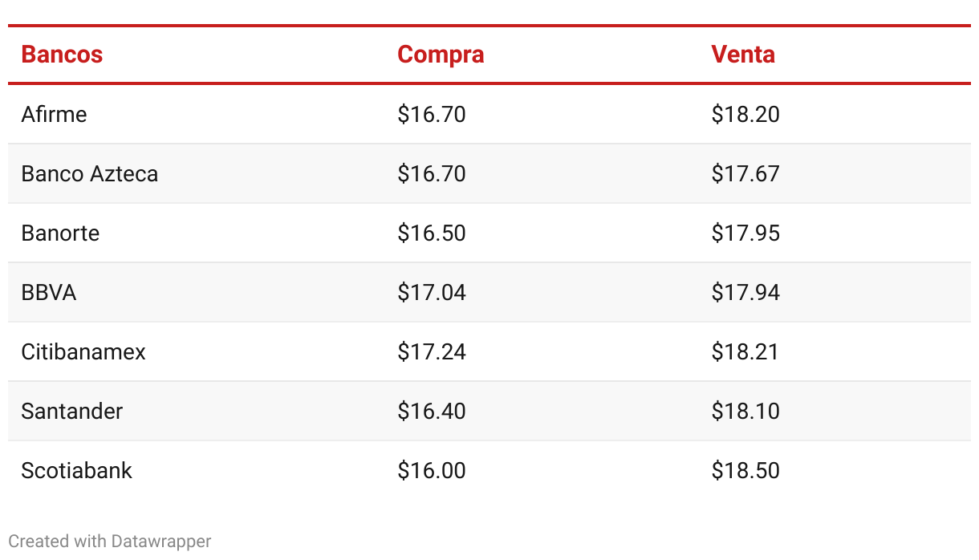Viewport: 979px width, 560px height.
Task: Open the Created with Datawrapper link
Action: point(110,542)
